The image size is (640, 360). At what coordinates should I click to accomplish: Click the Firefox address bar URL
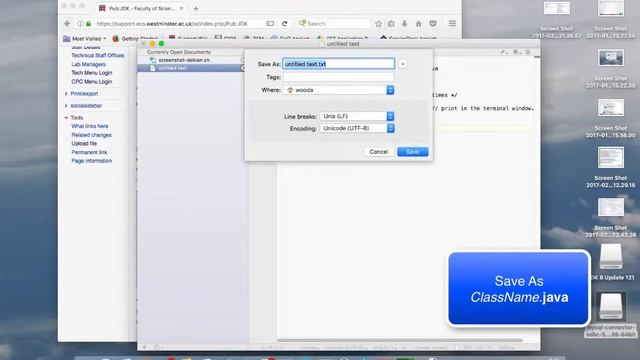tap(172, 24)
